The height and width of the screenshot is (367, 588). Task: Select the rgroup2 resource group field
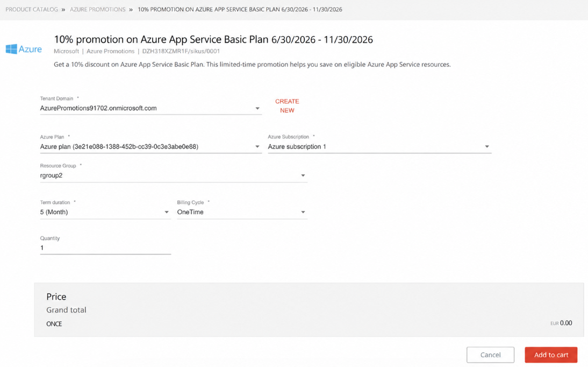pos(174,175)
